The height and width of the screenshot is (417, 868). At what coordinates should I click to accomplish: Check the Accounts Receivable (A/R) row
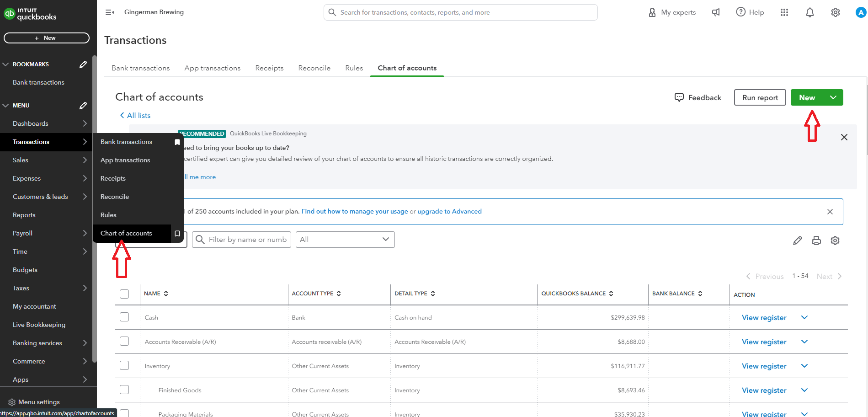point(124,341)
